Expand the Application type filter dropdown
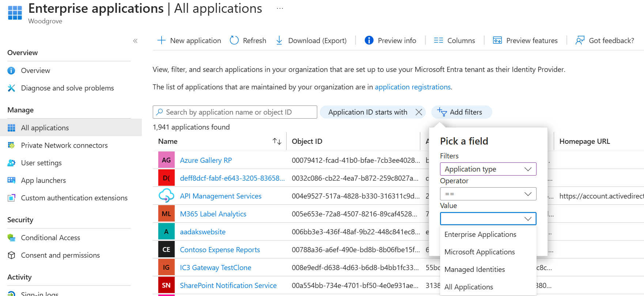This screenshot has width=644, height=296. 488,169
